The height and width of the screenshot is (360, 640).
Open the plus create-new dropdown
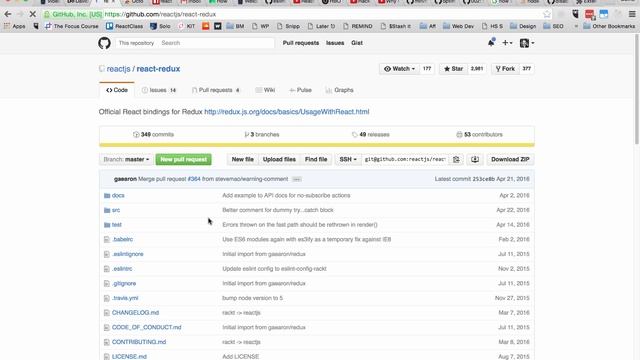(507, 43)
